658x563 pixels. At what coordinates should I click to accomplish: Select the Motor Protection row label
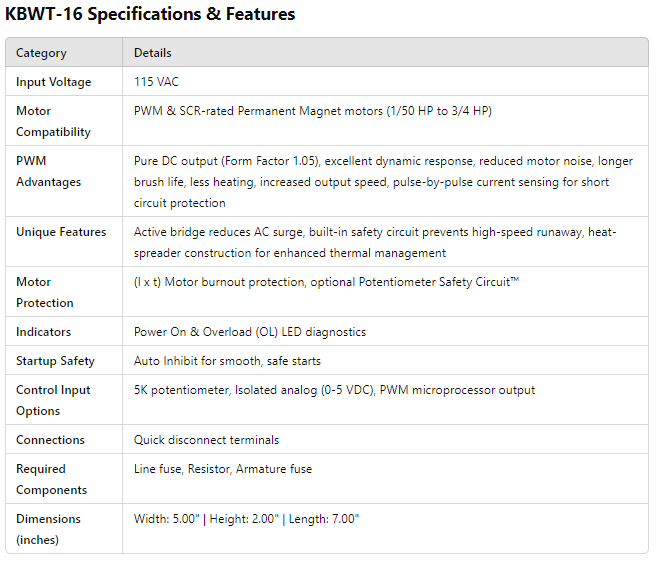(45, 292)
